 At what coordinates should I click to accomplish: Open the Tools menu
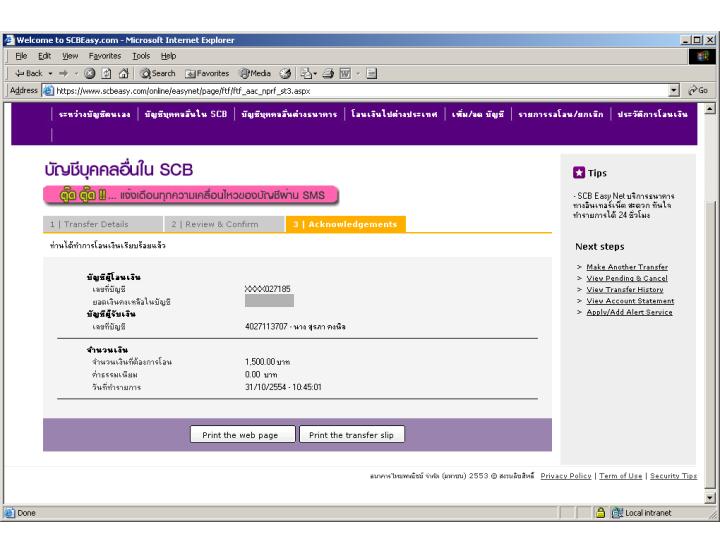click(141, 56)
